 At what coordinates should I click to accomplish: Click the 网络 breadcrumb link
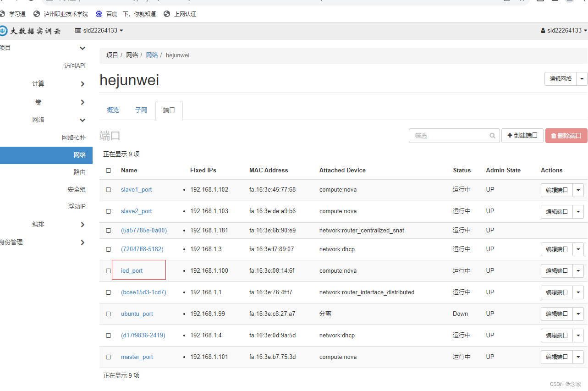(152, 55)
